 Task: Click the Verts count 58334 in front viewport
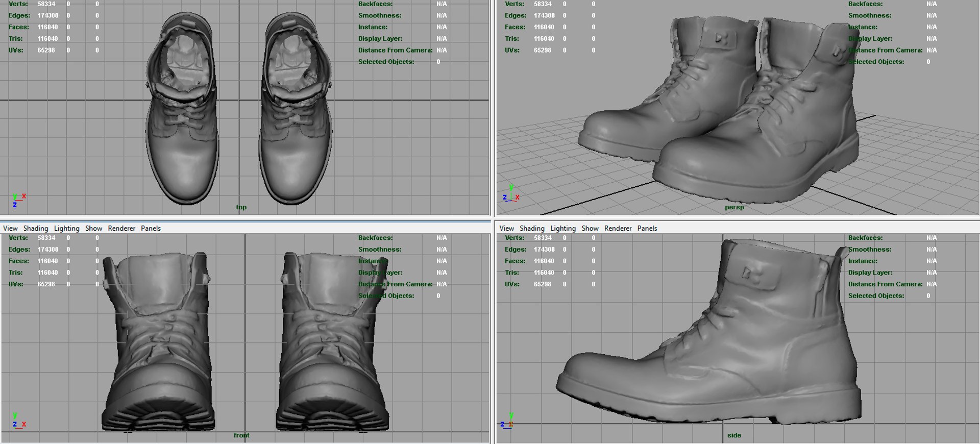(x=46, y=238)
